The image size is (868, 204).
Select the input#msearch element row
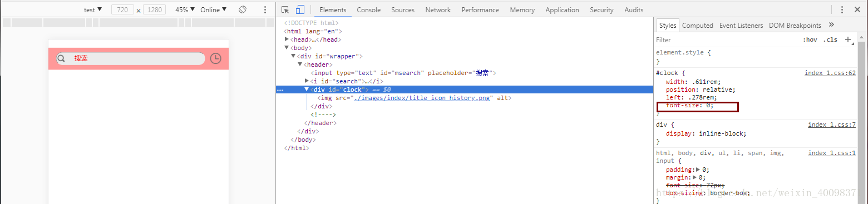point(403,73)
